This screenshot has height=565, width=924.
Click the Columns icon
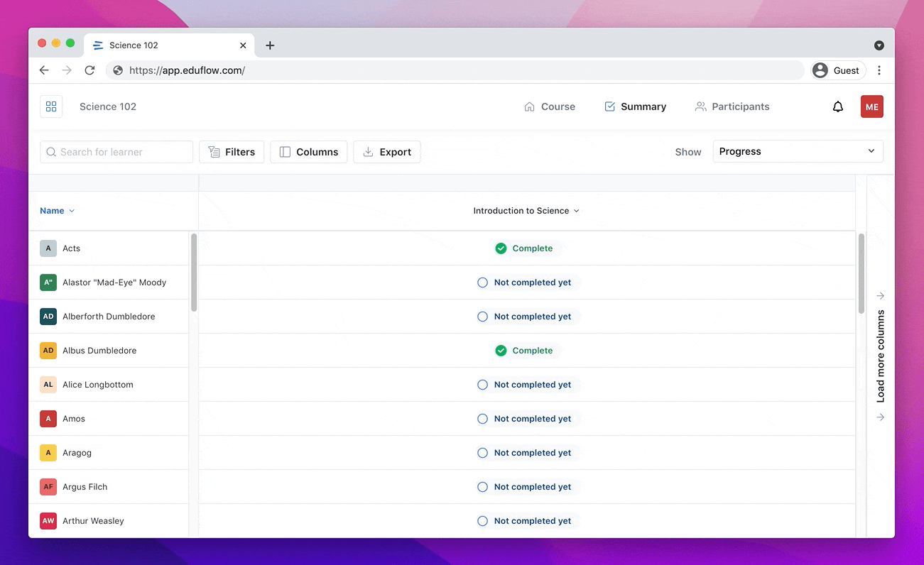(x=285, y=151)
